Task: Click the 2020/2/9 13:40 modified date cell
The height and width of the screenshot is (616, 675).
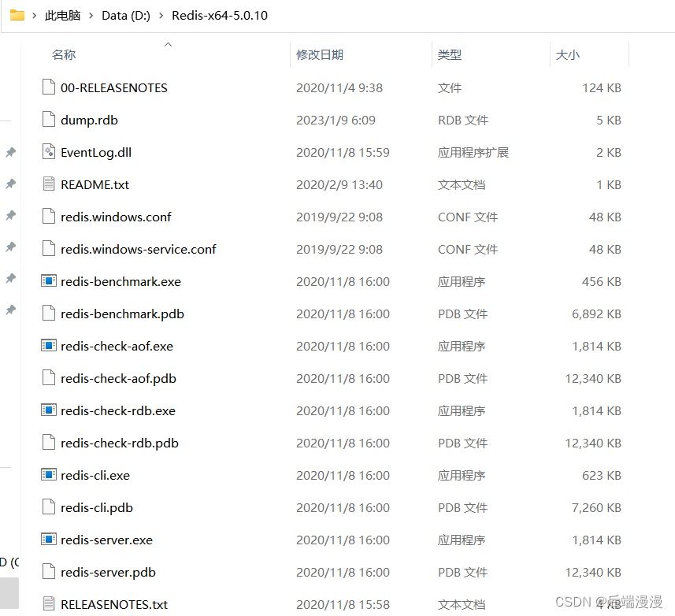Action: [x=339, y=184]
